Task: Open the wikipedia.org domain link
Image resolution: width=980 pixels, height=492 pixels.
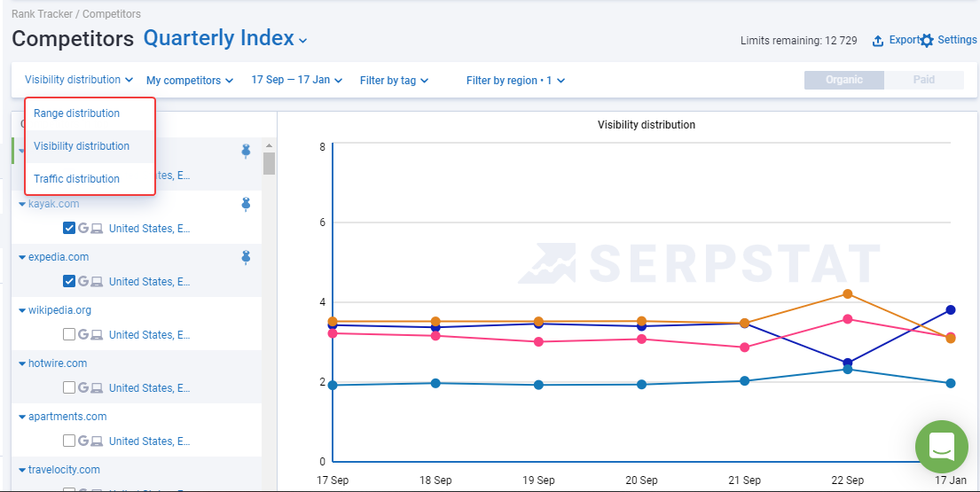Action: tap(60, 309)
